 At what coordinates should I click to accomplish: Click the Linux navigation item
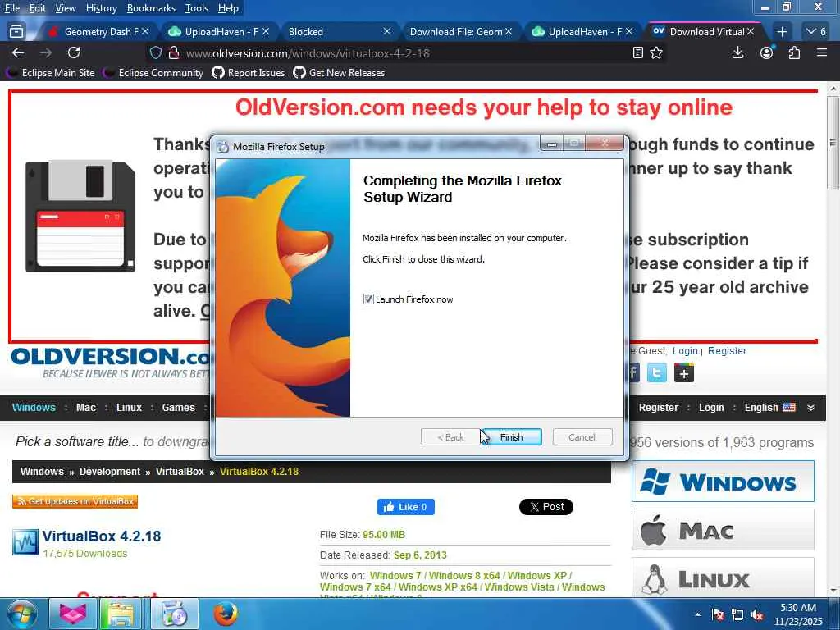(129, 408)
